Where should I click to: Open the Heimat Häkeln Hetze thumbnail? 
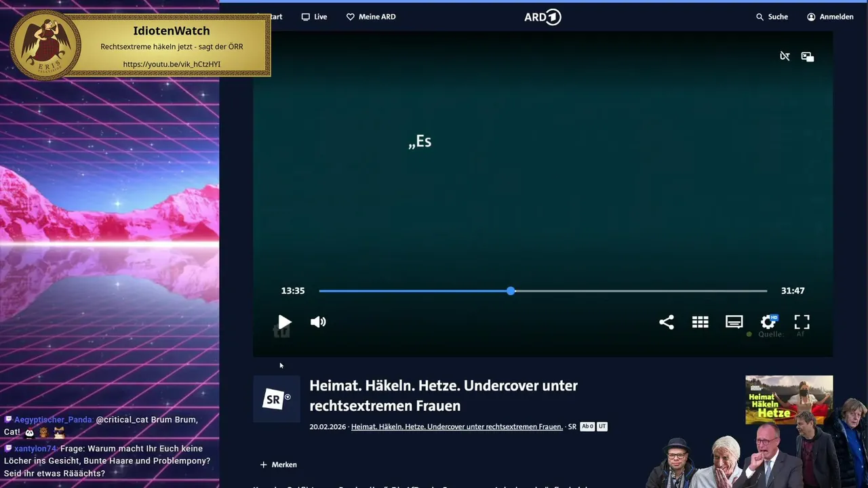pos(789,400)
